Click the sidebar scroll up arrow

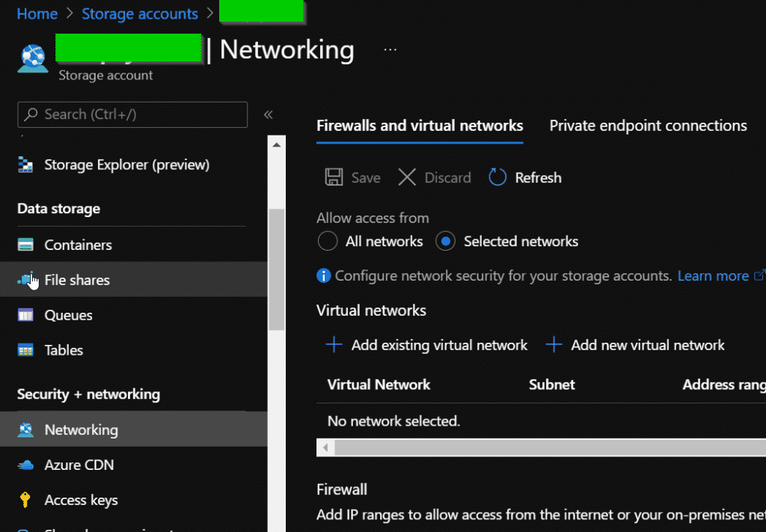276,144
